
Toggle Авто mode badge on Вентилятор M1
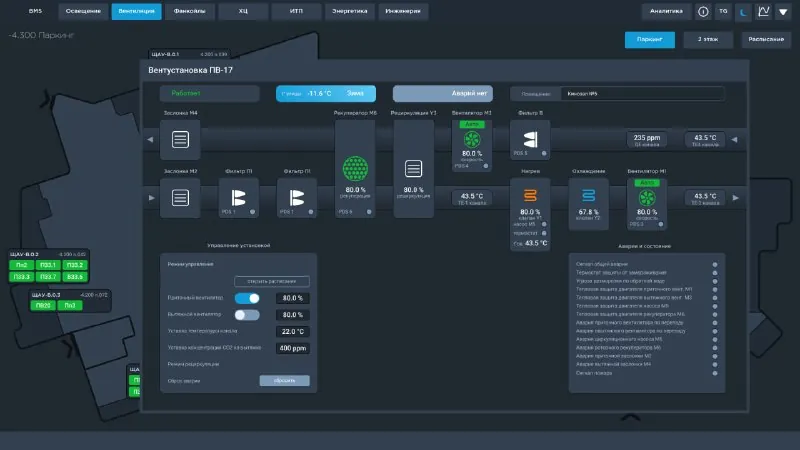[x=647, y=183]
